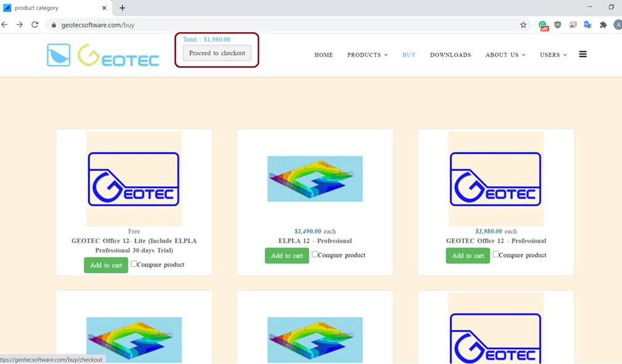Tick Compare product for GEOTEC Office Professional
Screen dimensions: 622x364
[x=496, y=254]
